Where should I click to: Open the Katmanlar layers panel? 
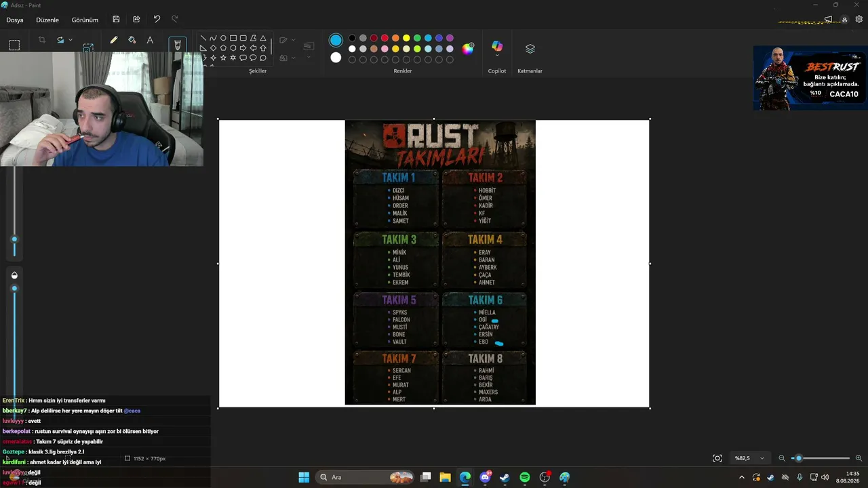(530, 49)
